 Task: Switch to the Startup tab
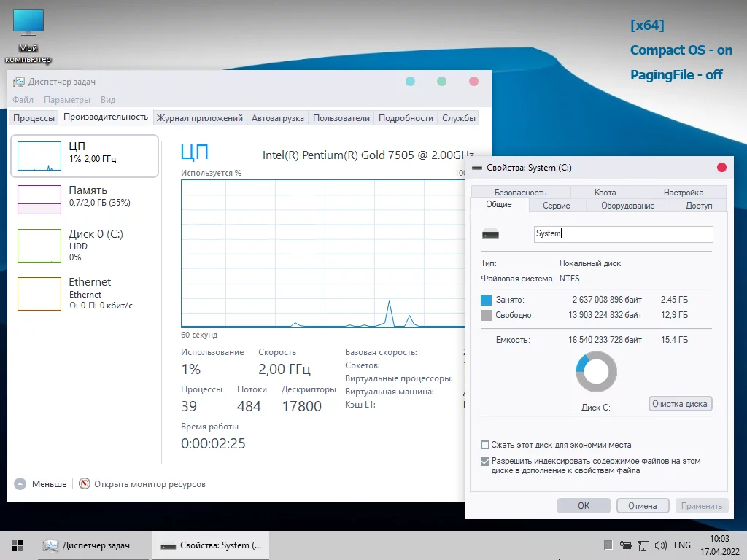tap(278, 118)
